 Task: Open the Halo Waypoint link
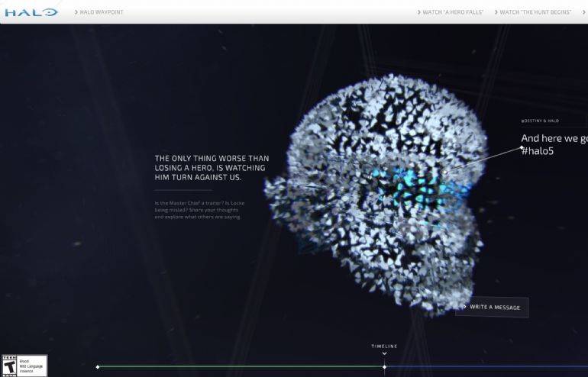[99, 12]
